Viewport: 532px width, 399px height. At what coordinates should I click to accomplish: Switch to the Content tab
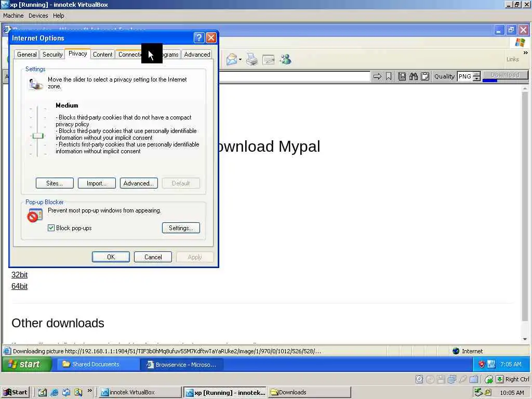tap(102, 54)
